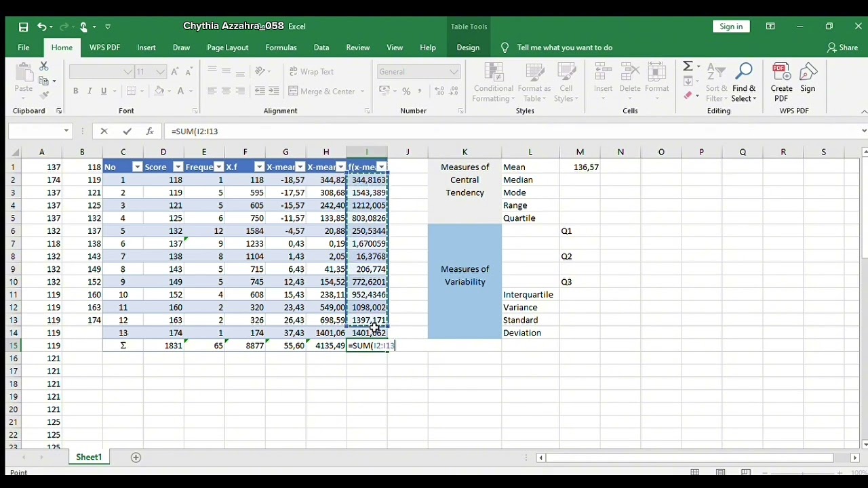The image size is (868, 488).
Task: Click the Align Left icon
Action: (x=212, y=91)
